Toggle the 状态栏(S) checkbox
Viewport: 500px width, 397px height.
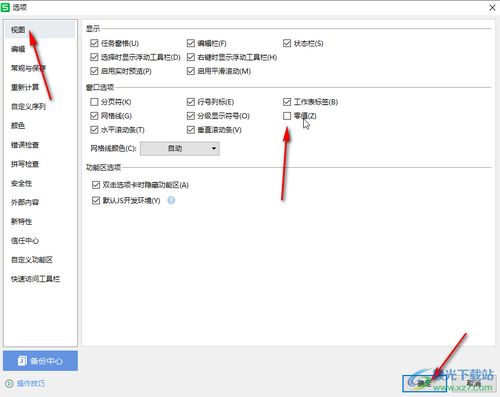[287, 43]
